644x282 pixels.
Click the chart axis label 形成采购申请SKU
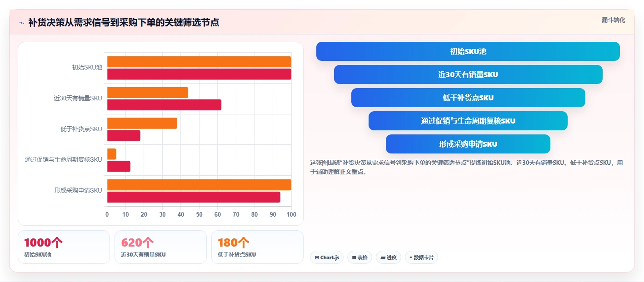pos(78,190)
